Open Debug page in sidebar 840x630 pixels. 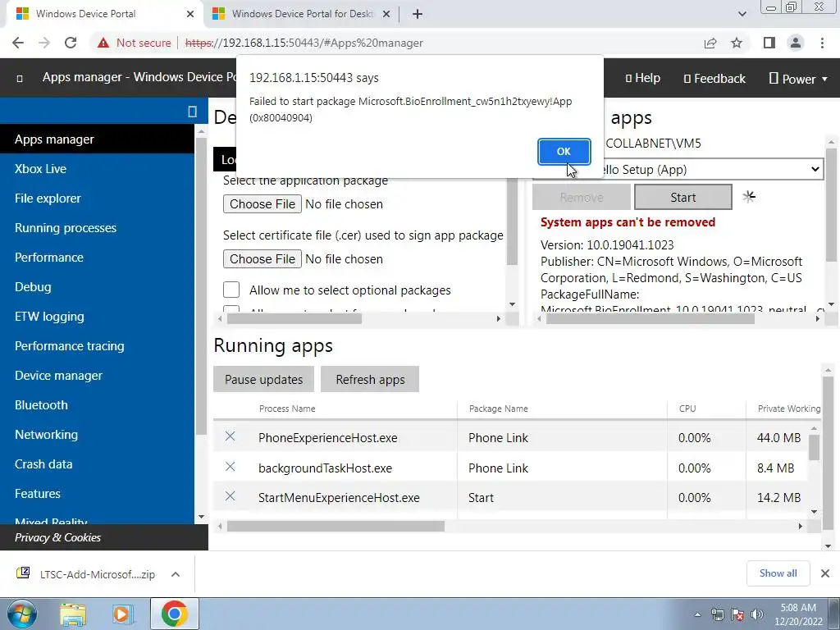[x=97, y=286]
